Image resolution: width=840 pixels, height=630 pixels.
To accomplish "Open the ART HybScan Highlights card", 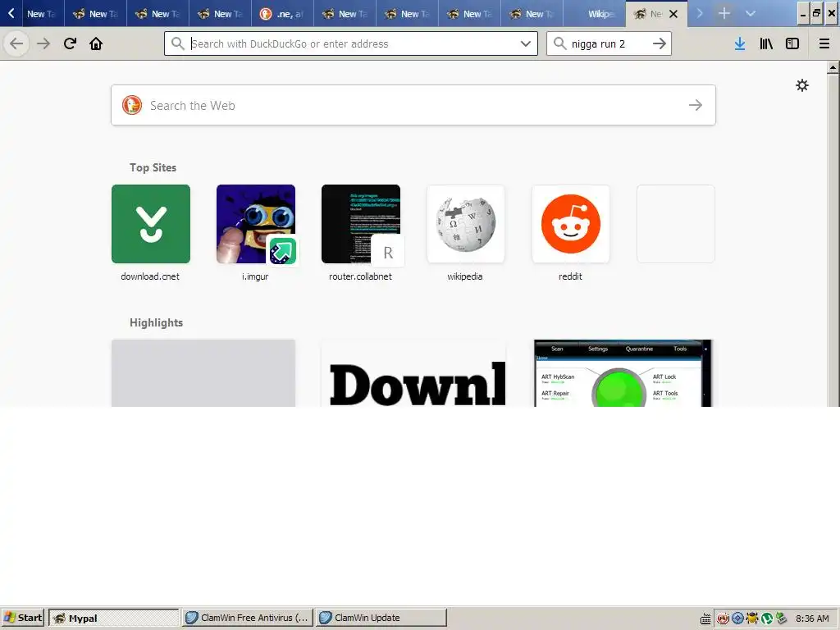I will click(x=623, y=373).
